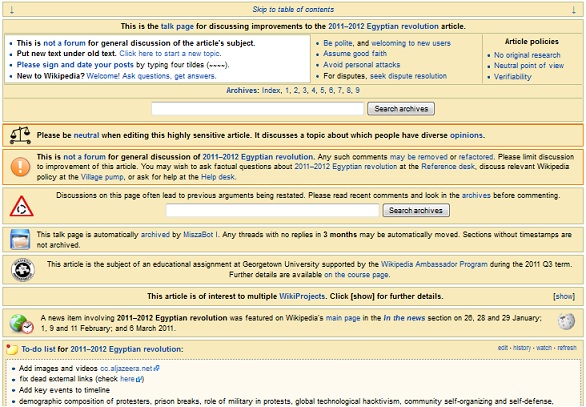Click 'In the news' link
Screen dimensions: 586x407
tap(404, 318)
